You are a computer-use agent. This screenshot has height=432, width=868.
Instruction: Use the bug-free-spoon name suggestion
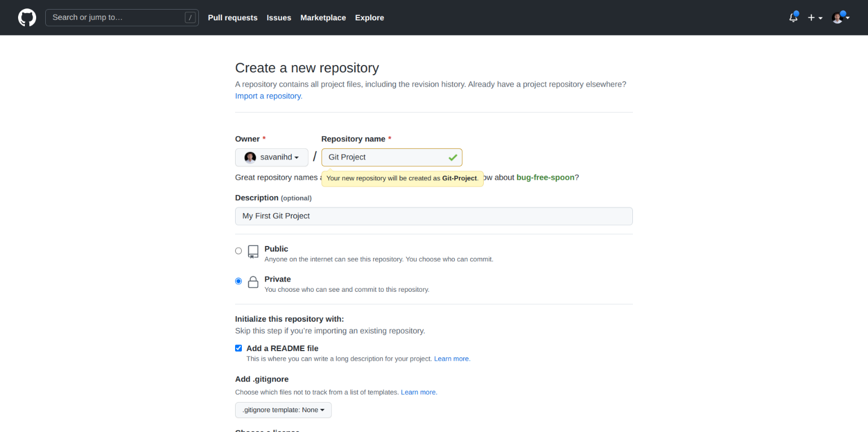pos(545,178)
